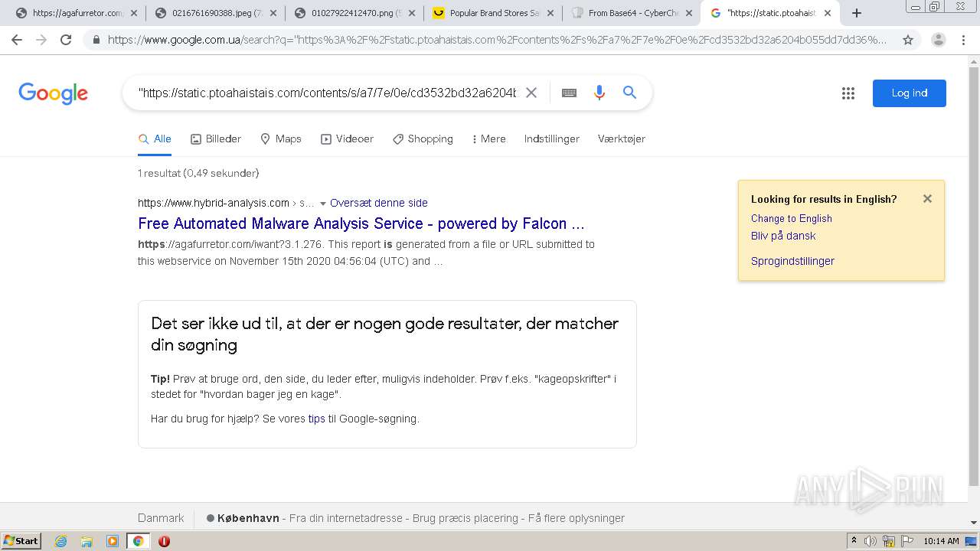
Task: Open media player from taskbar
Action: [x=113, y=541]
